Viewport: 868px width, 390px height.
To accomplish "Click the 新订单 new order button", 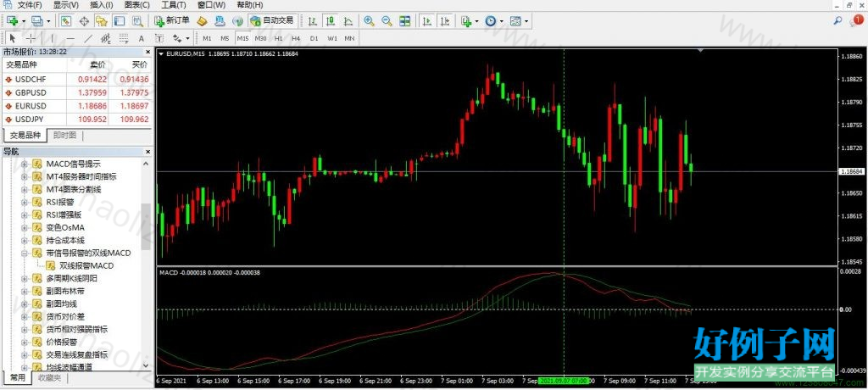I will (171, 21).
